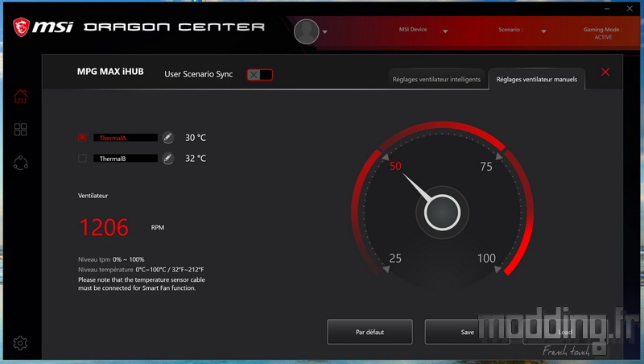The image size is (644, 364).
Task: Set fan dial to 100 percent
Action: coord(486,259)
